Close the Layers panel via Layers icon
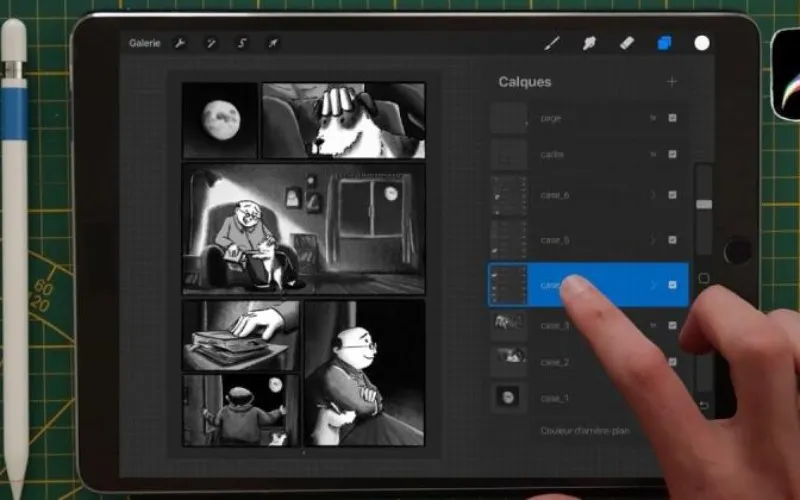The image size is (800, 500). pyautogui.click(x=664, y=43)
